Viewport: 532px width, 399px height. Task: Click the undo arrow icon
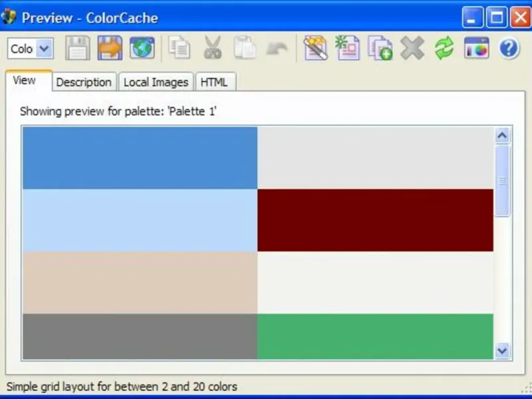point(277,48)
